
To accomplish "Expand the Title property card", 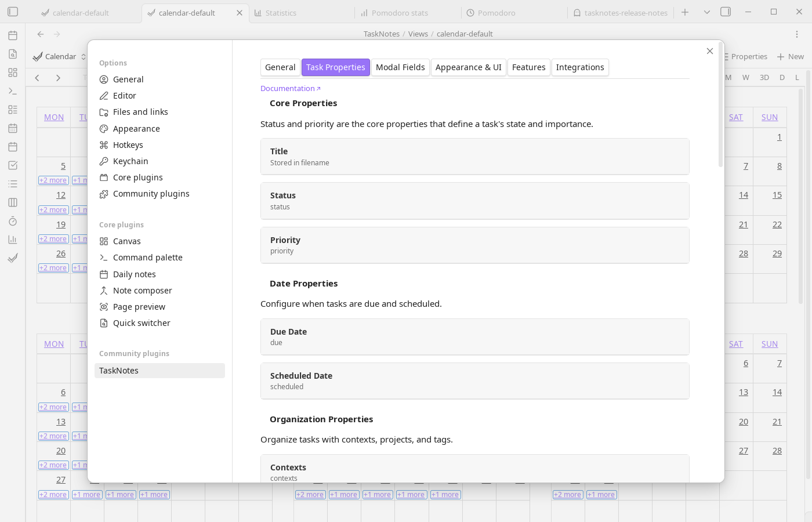I will click(x=474, y=157).
